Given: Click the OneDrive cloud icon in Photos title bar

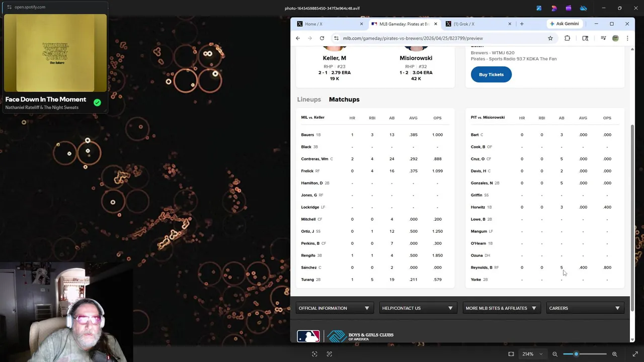Looking at the screenshot, I should [584, 8].
